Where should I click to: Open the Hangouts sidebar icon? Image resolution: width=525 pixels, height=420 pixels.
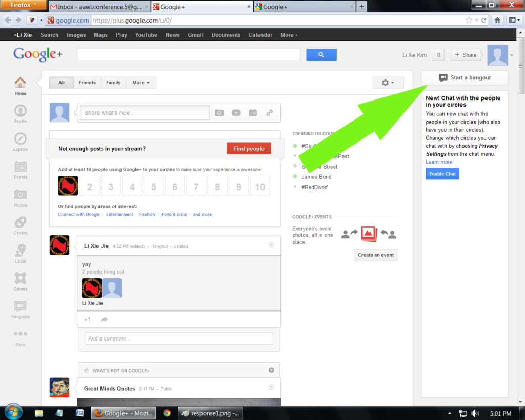tap(21, 306)
